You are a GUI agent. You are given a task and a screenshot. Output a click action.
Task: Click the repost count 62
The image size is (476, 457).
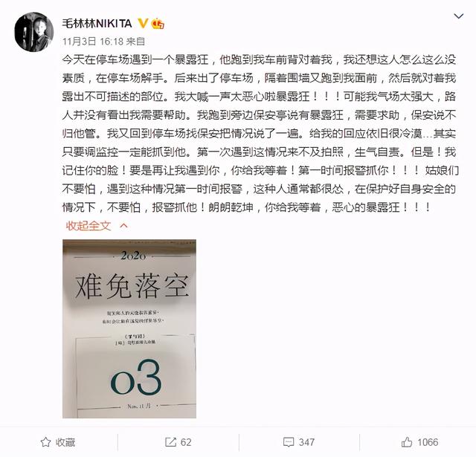(186, 442)
